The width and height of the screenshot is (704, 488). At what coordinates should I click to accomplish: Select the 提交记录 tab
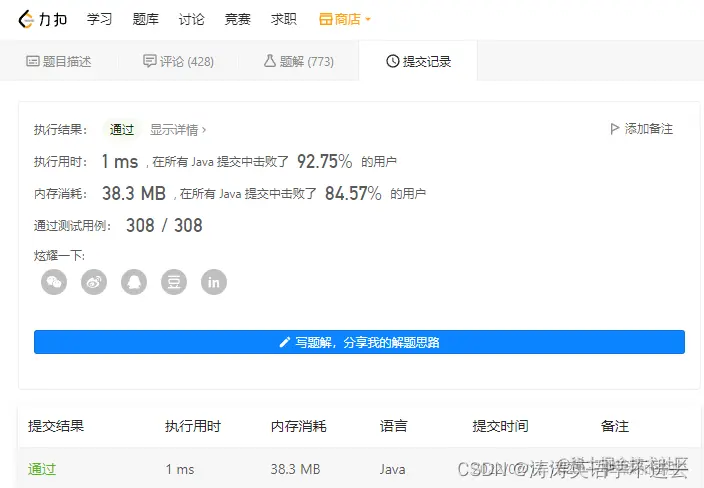point(418,61)
